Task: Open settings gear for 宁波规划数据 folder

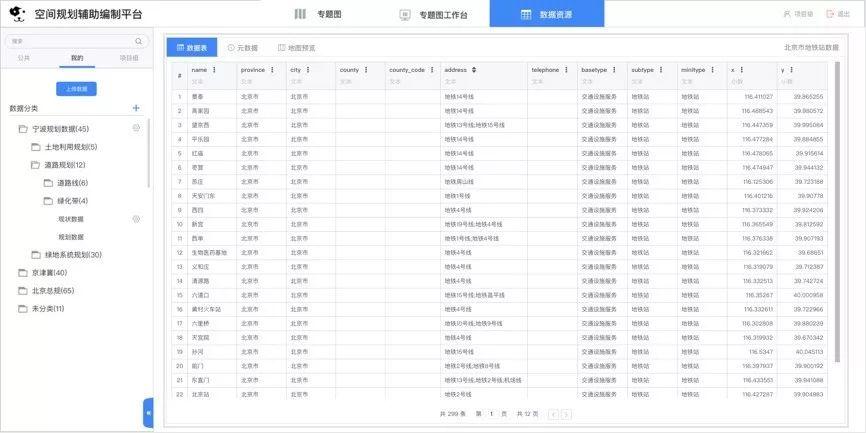Action: (136, 128)
